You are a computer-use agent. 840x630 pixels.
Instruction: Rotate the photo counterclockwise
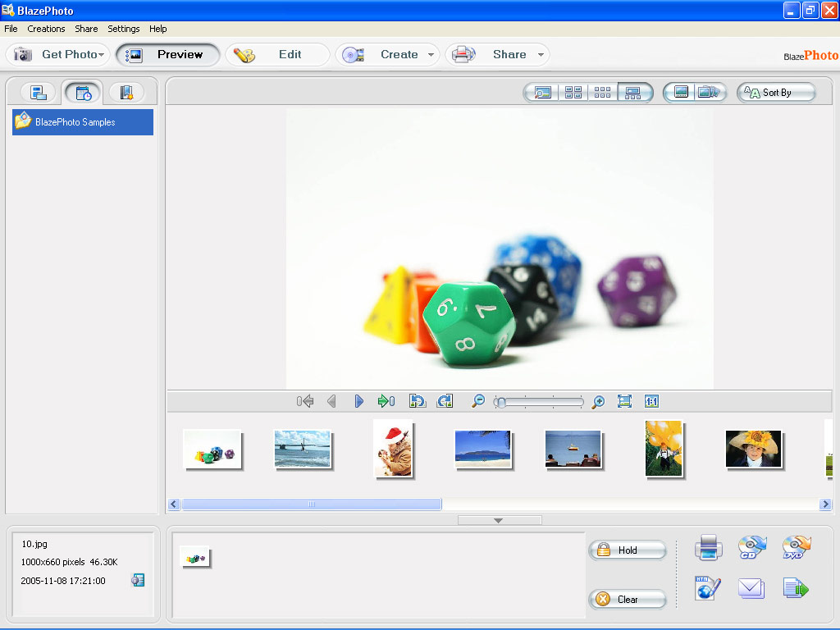coord(418,401)
